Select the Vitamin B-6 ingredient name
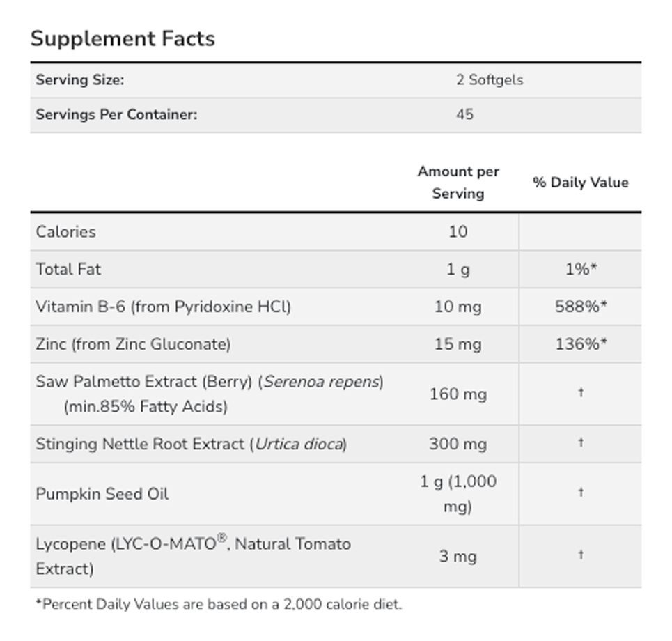 tap(163, 307)
